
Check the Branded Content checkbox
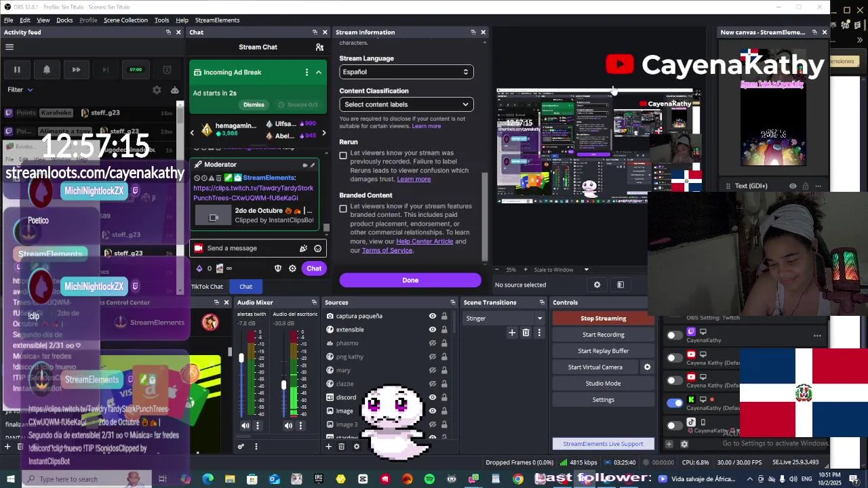(x=343, y=209)
